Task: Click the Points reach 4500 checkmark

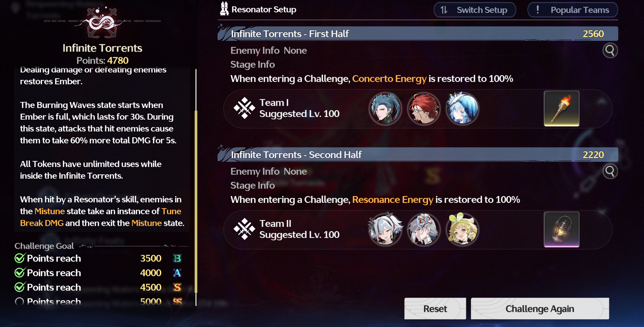Action: tap(20, 287)
